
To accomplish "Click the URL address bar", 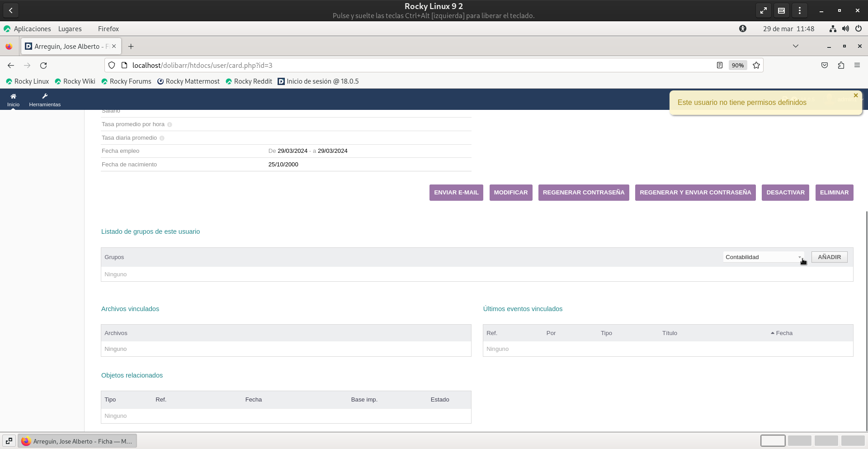I will point(407,66).
